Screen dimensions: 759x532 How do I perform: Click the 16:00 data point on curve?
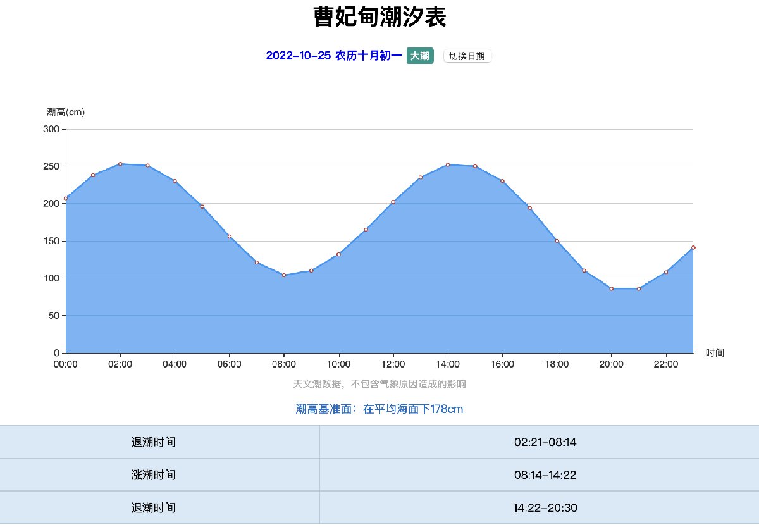[x=503, y=181]
